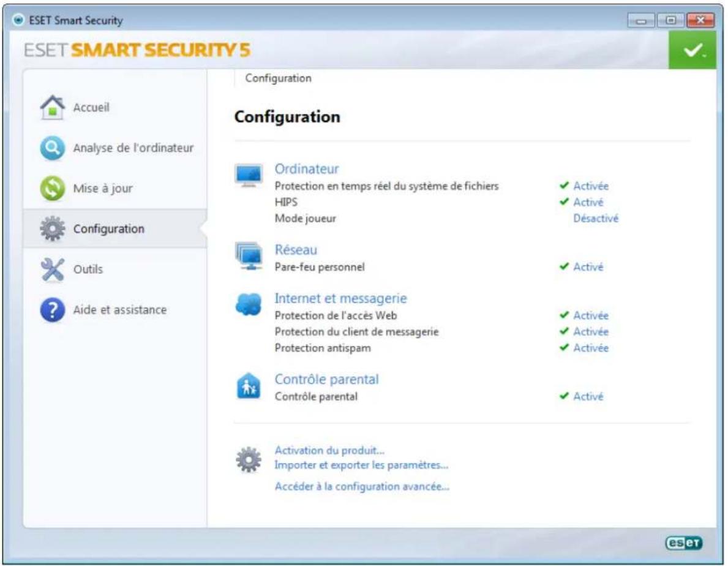The width and height of the screenshot is (728, 566).
Task: Click the Contrôle parental row label
Action: [316, 396]
